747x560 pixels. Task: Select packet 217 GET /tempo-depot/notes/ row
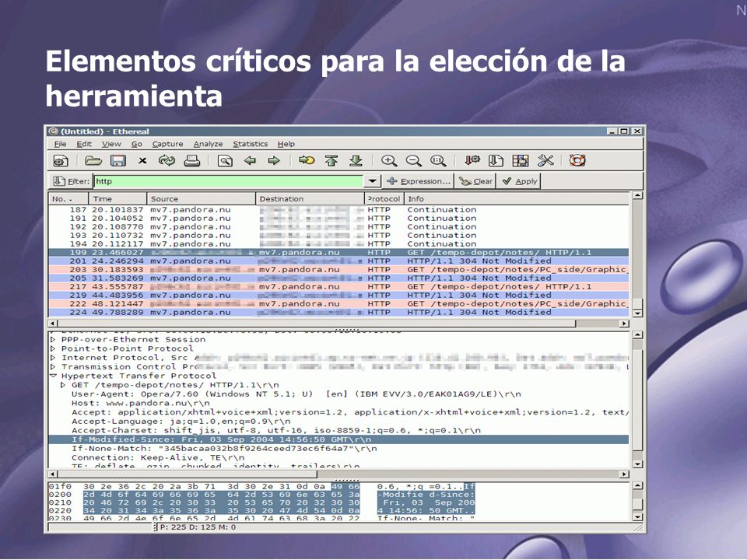pos(338,287)
